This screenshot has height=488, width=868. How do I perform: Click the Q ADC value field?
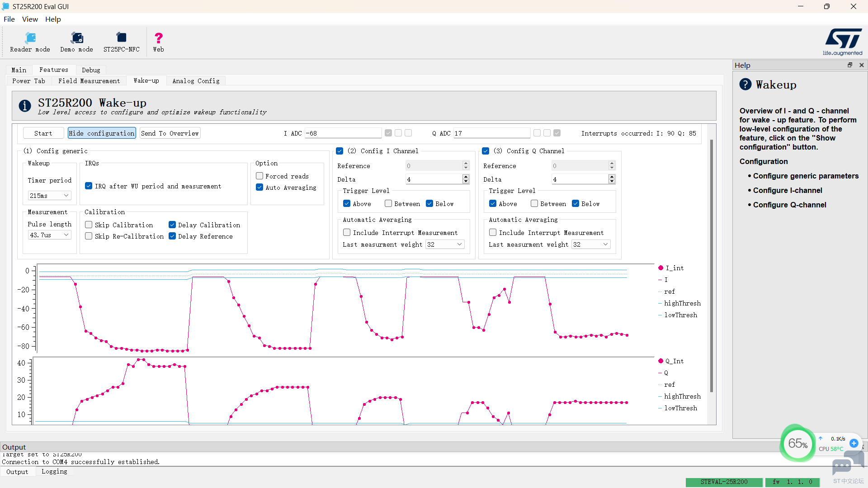coord(492,133)
